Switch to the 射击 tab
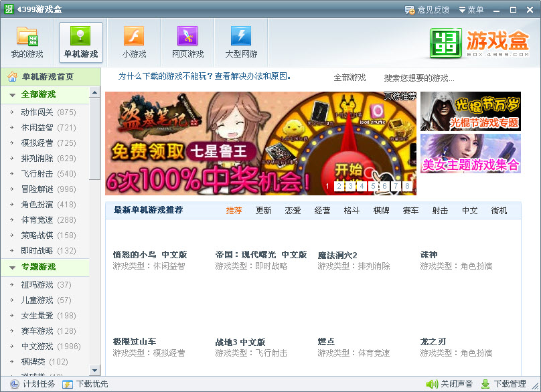 click(441, 210)
